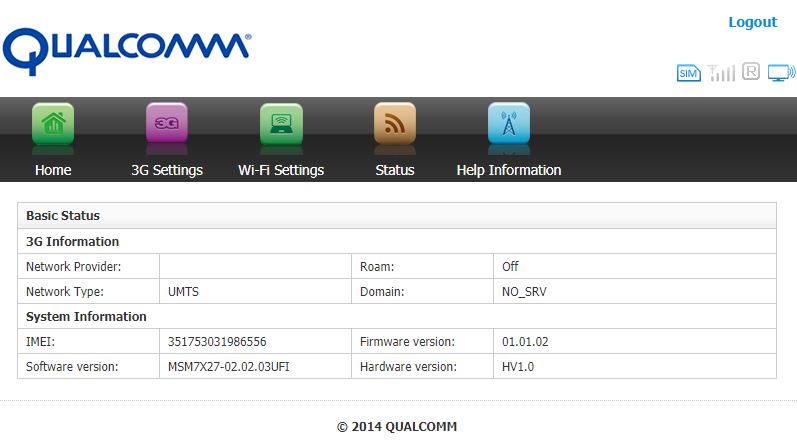Go to the Home menu label
This screenshot has width=797, height=440.
[53, 170]
